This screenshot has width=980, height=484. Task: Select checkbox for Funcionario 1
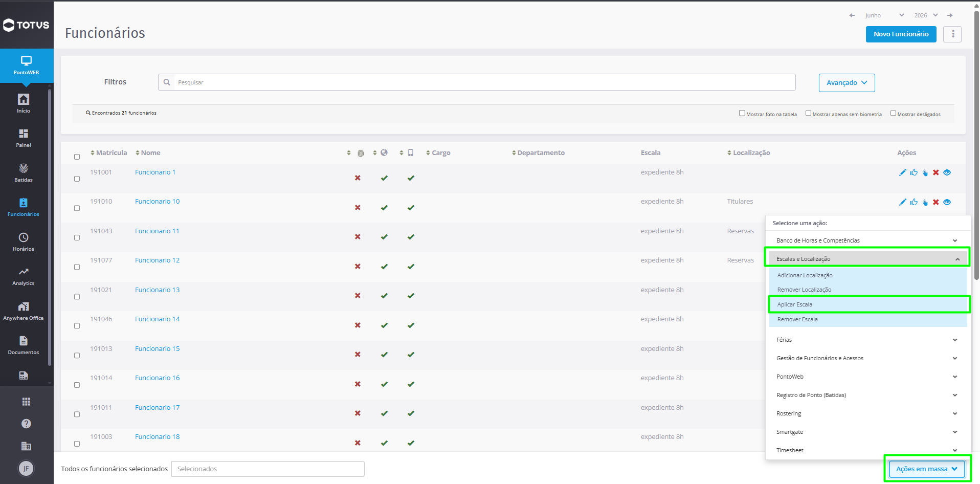coord(77,179)
